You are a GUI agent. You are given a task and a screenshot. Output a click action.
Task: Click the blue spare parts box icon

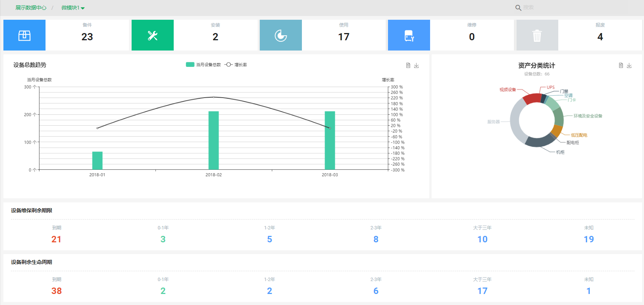(24, 35)
